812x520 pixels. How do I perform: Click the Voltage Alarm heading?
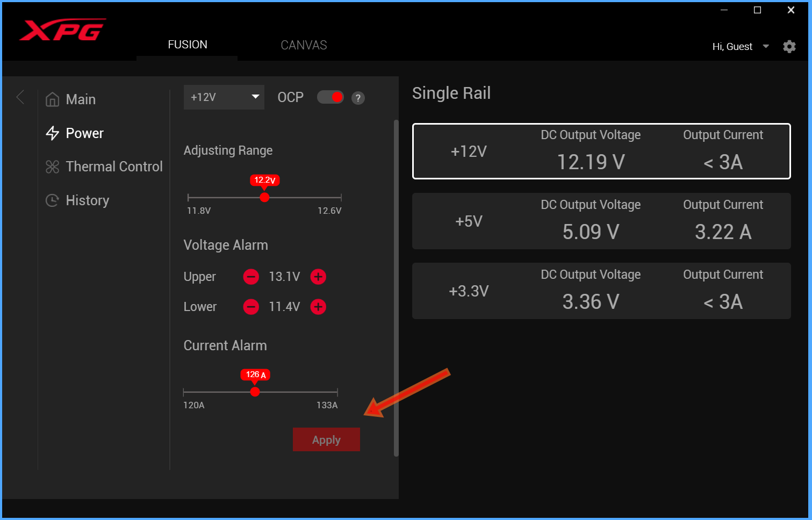226,245
